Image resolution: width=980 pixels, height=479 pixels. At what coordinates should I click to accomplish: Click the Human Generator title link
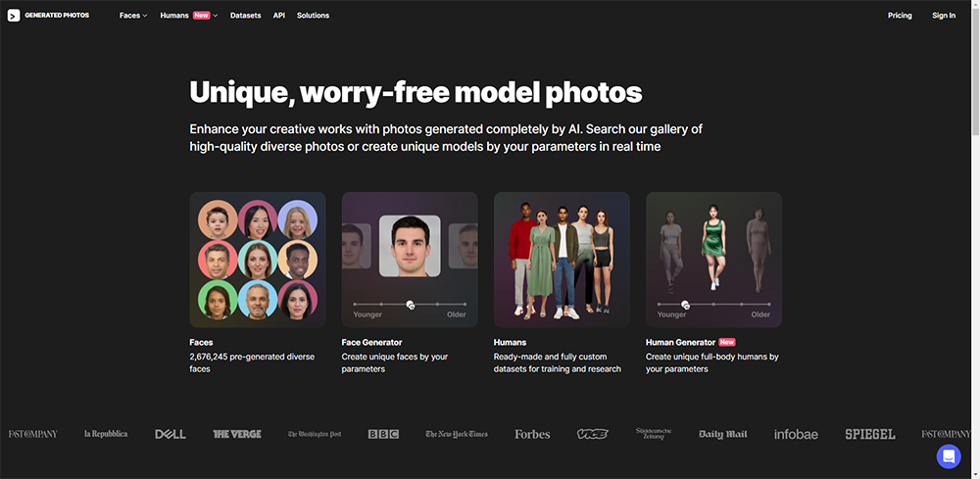[x=680, y=343]
